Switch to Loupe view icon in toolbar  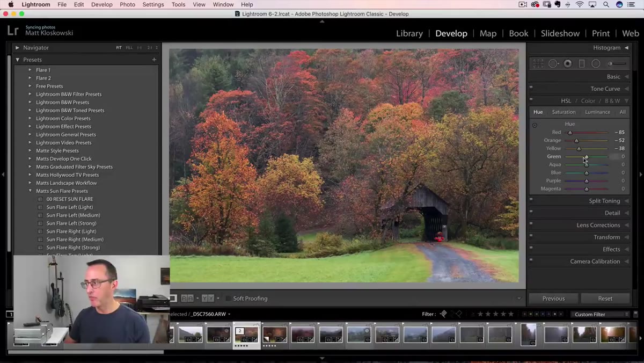(x=173, y=298)
